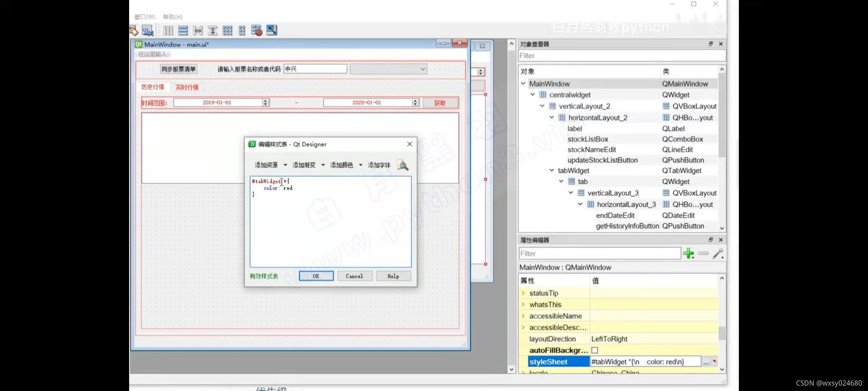The width and height of the screenshot is (868, 391).
Task: Click the stylesheet dialog magnifier icon
Action: 403,165
